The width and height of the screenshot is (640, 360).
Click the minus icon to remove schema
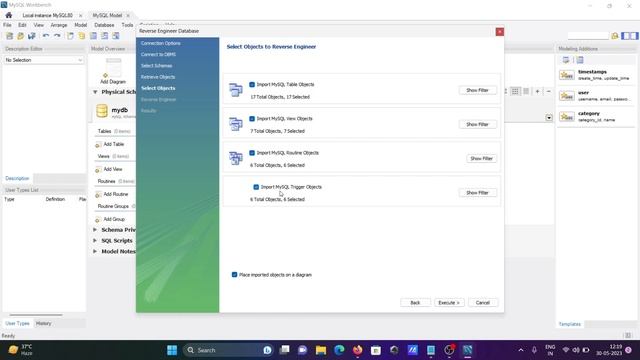[549, 91]
